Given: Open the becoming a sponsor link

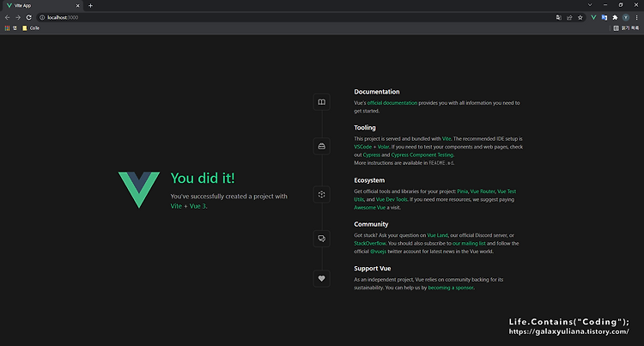Looking at the screenshot, I should pyautogui.click(x=451, y=288).
